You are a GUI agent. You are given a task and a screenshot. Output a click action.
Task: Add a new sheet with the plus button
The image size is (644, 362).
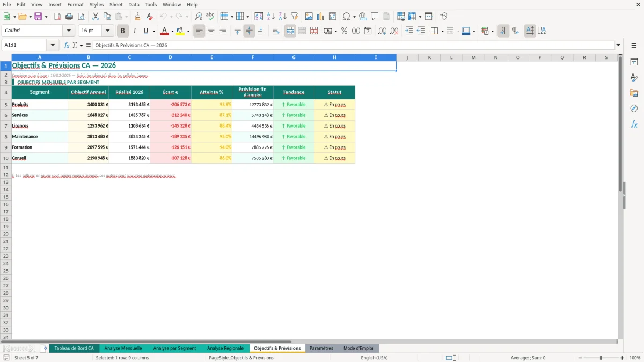45,349
